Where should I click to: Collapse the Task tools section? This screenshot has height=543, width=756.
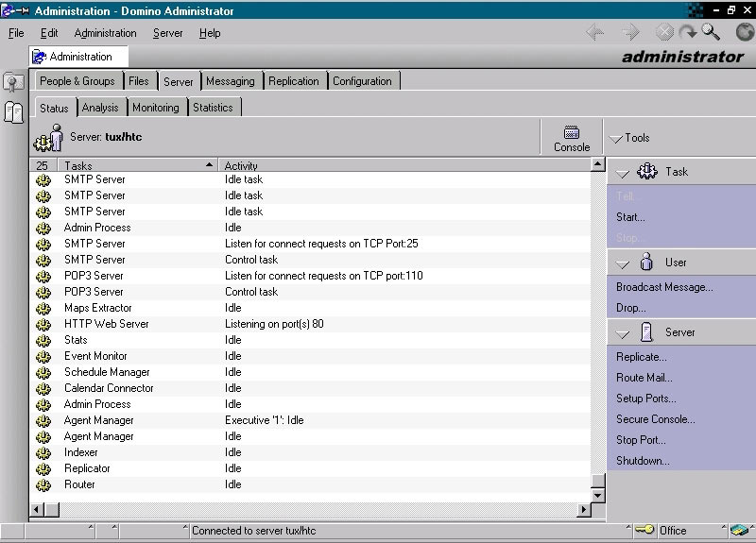pyautogui.click(x=623, y=173)
